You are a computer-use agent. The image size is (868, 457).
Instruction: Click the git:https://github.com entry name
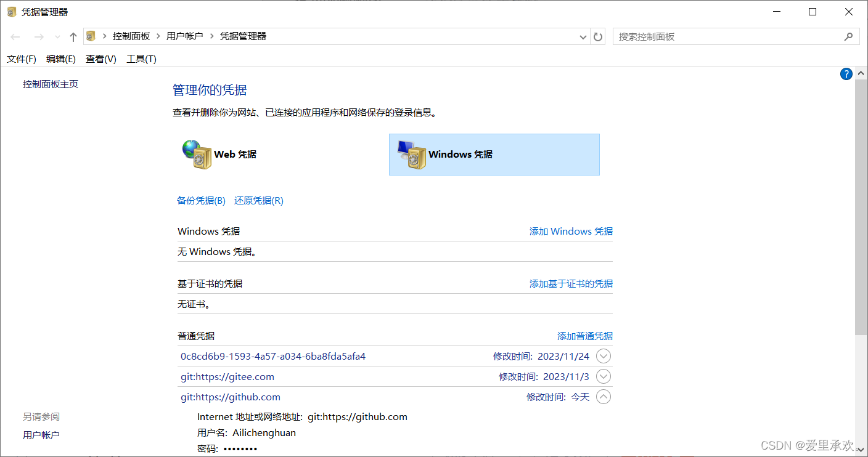point(231,397)
